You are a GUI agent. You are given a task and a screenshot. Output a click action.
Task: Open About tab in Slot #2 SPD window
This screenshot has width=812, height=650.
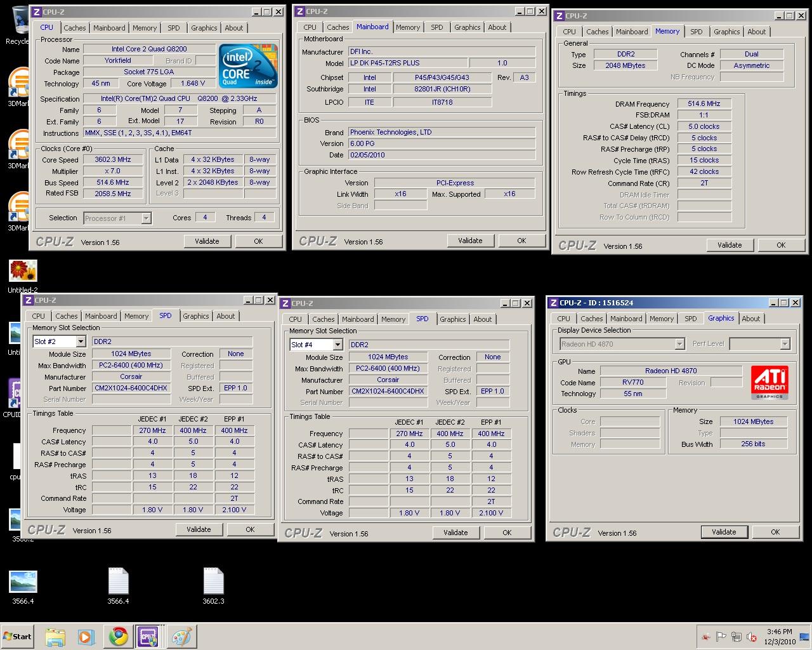pos(226,316)
